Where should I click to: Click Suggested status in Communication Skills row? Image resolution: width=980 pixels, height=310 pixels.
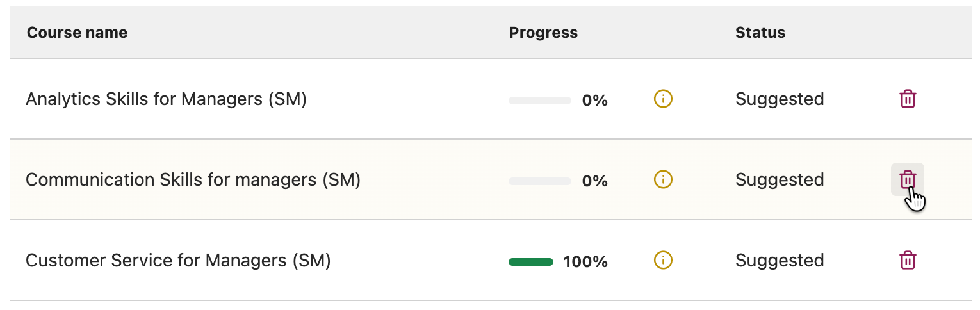tap(780, 180)
